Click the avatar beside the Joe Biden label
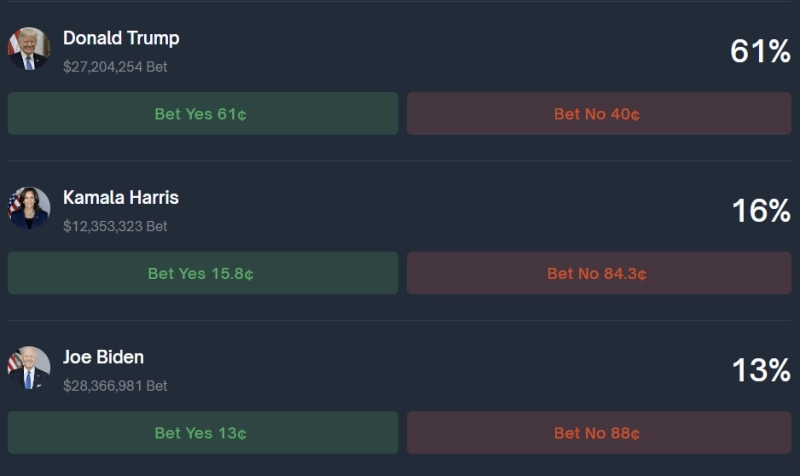800x476 pixels. point(28,368)
